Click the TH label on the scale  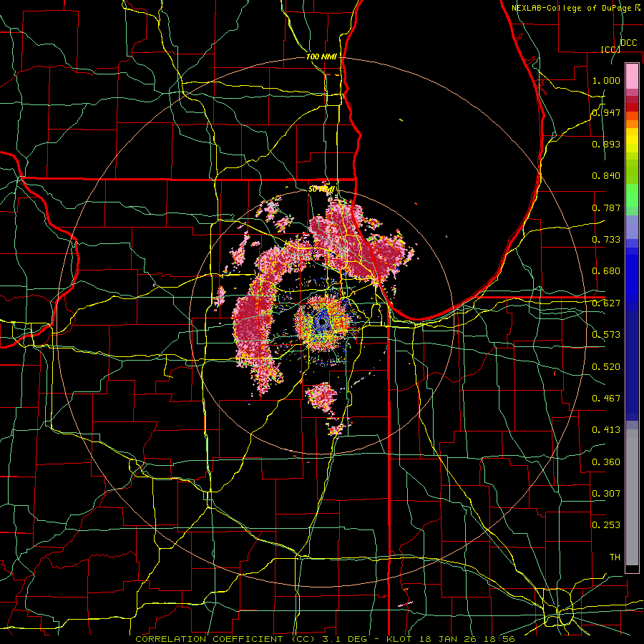click(615, 557)
